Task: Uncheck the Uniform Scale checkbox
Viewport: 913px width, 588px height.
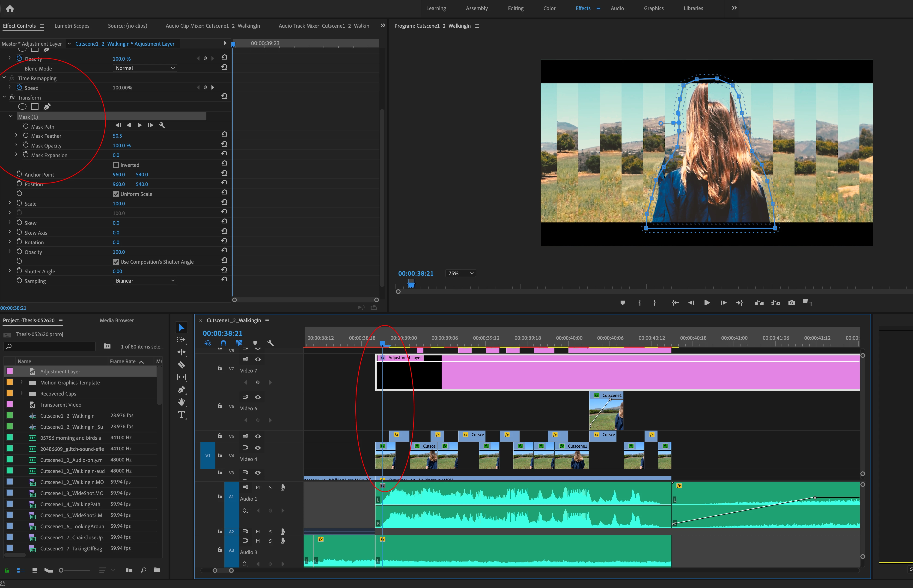Action: click(116, 194)
